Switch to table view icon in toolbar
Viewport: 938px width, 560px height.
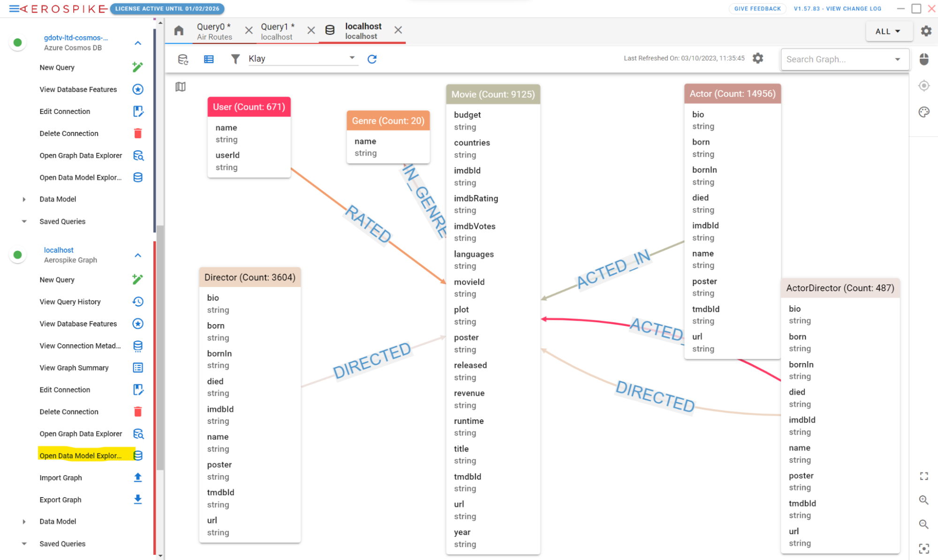tap(209, 59)
